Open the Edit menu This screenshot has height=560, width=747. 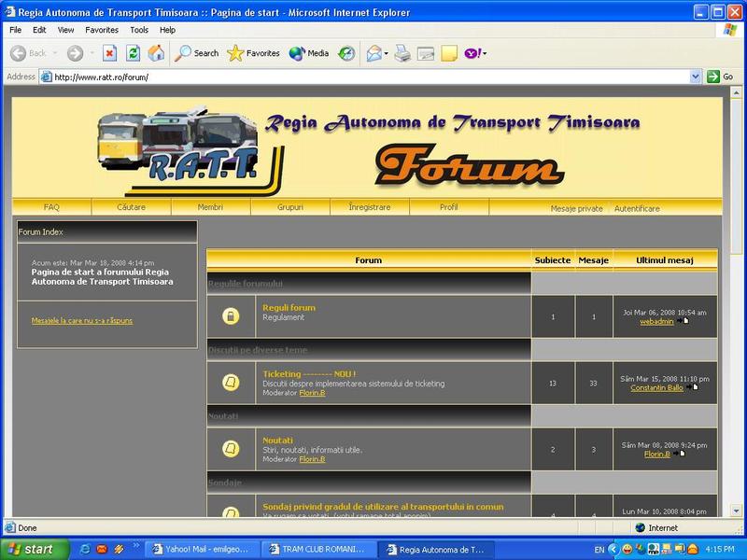(x=39, y=30)
